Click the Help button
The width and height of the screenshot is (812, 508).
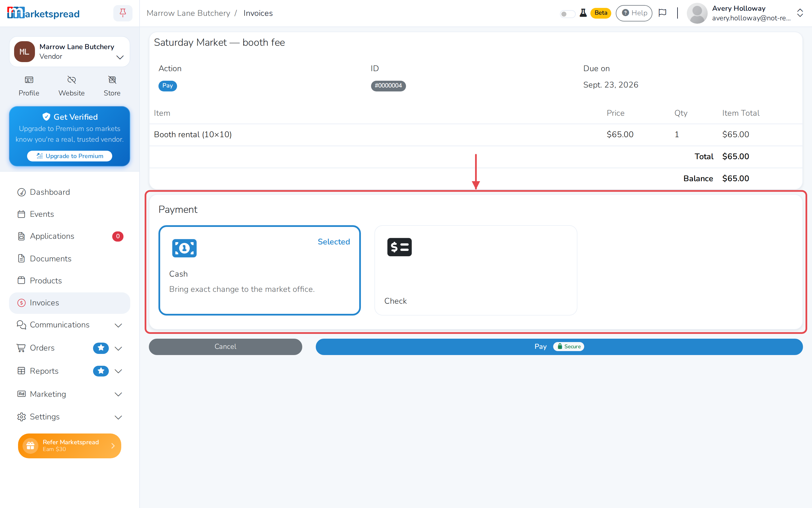point(634,13)
